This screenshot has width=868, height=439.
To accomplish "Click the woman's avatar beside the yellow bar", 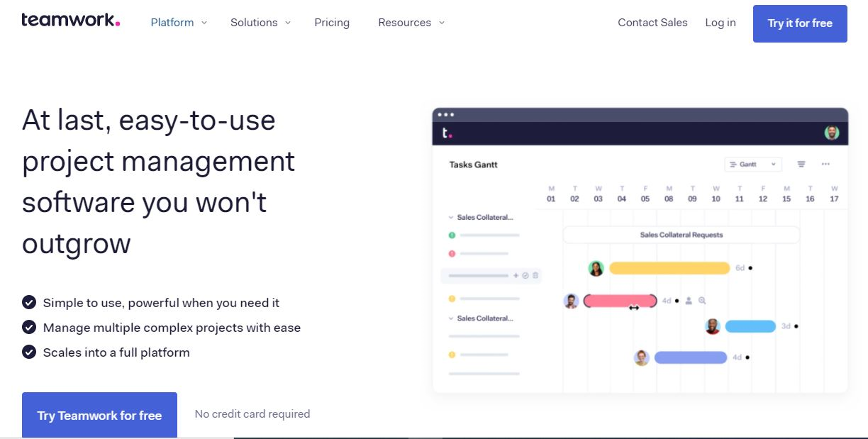I will click(x=596, y=268).
